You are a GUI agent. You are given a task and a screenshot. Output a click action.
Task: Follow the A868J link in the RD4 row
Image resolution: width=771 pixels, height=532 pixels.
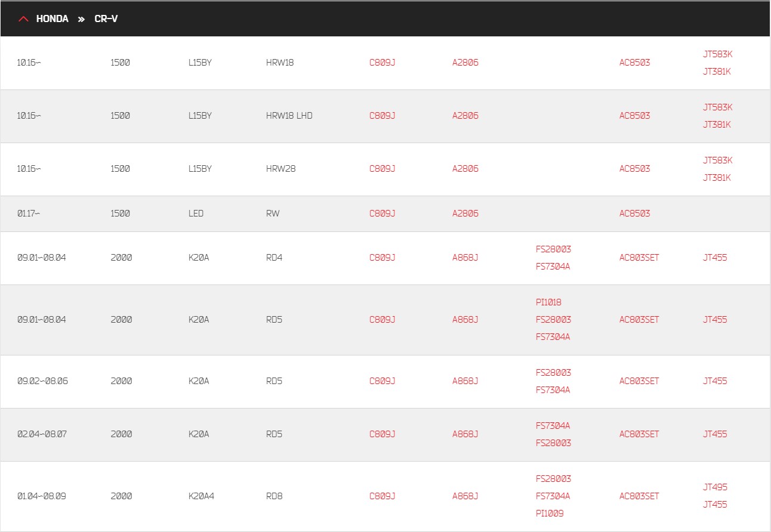click(465, 258)
